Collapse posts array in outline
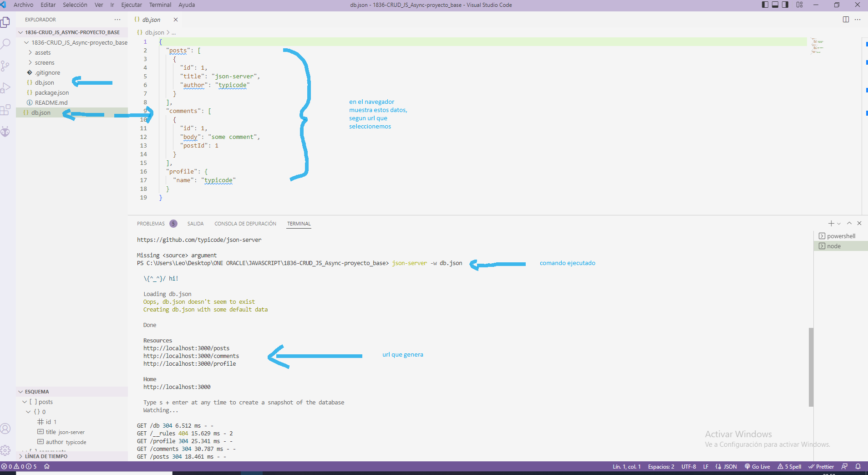This screenshot has width=868, height=475. [x=25, y=402]
